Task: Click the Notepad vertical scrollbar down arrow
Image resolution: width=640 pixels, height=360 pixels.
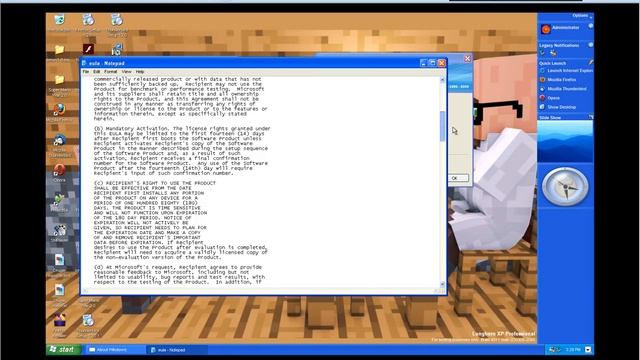Action: coord(442,284)
